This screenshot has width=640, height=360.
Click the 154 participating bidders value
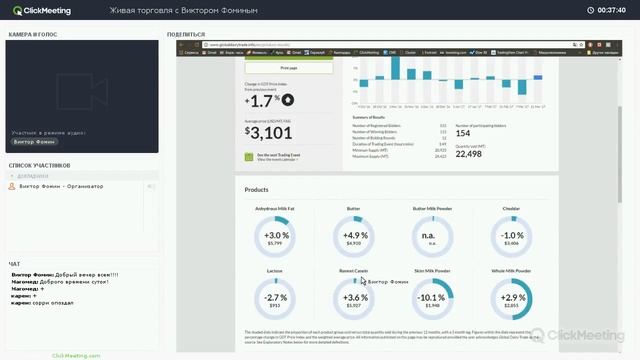pos(463,133)
